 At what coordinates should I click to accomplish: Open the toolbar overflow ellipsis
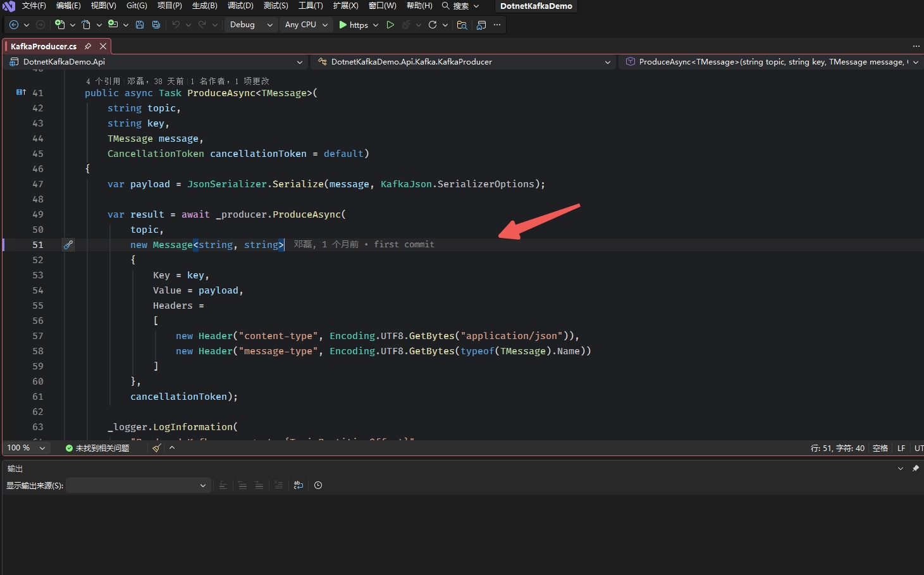497,25
